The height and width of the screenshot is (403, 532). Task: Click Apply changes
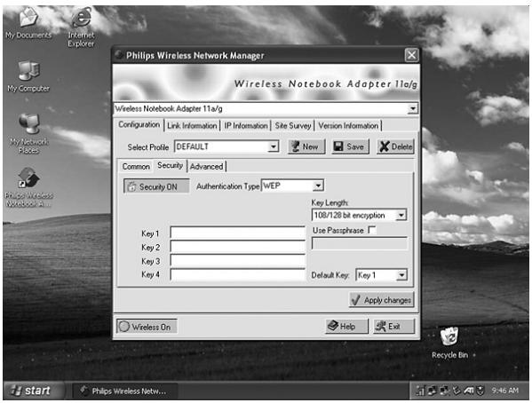(x=381, y=300)
